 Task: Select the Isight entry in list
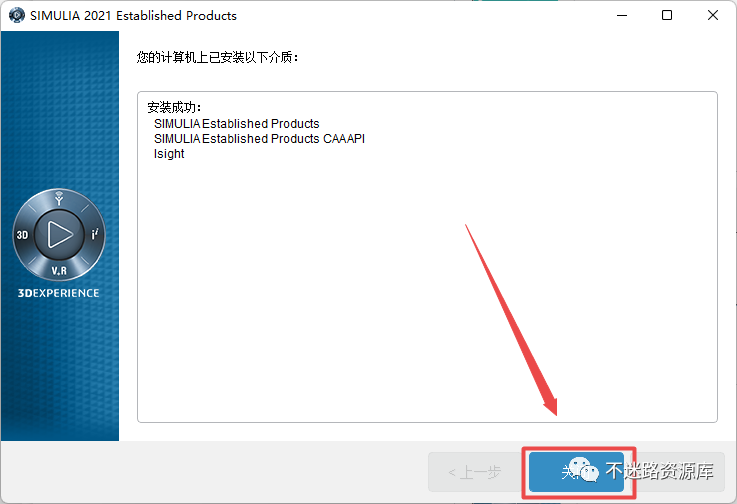(x=169, y=154)
